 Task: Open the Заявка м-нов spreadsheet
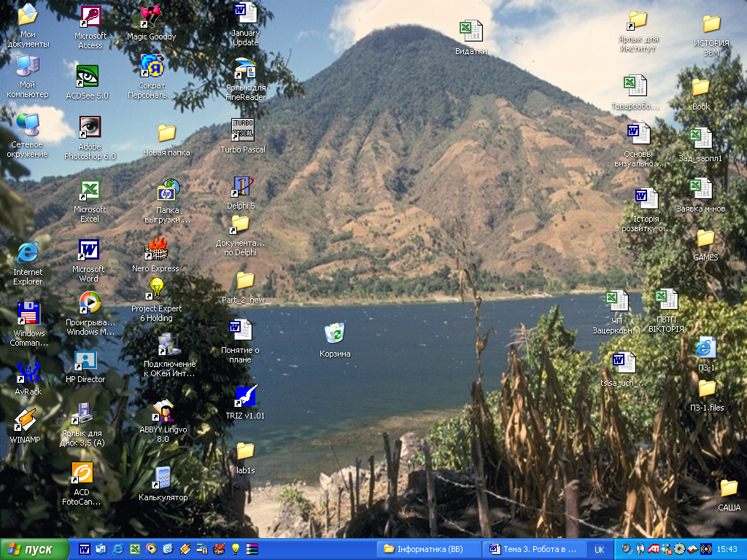click(x=701, y=189)
